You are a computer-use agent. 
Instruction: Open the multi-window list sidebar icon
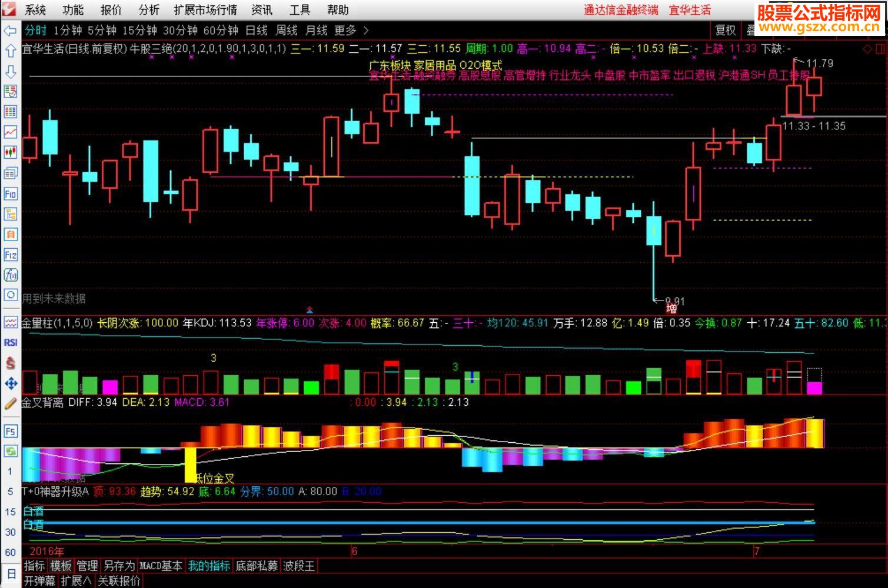click(10, 173)
